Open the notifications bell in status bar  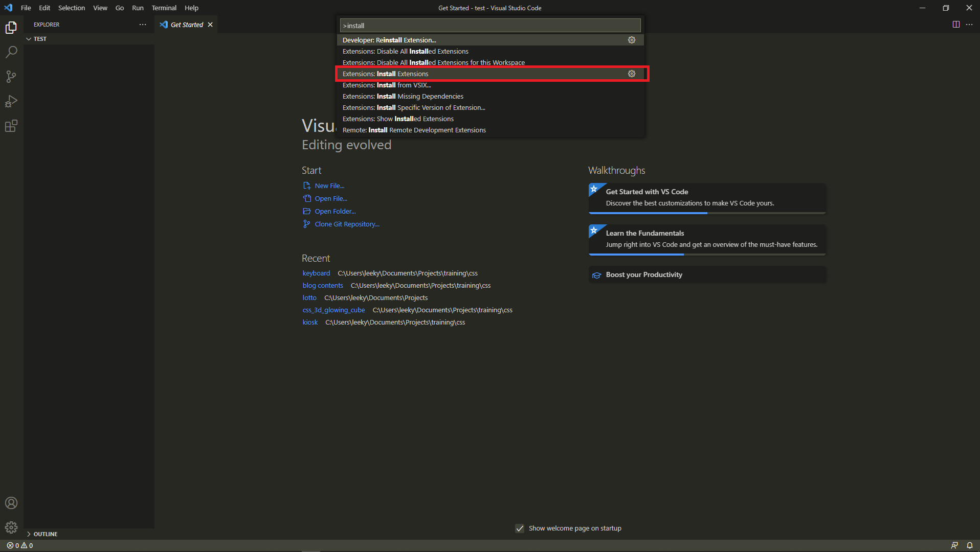pos(969,545)
